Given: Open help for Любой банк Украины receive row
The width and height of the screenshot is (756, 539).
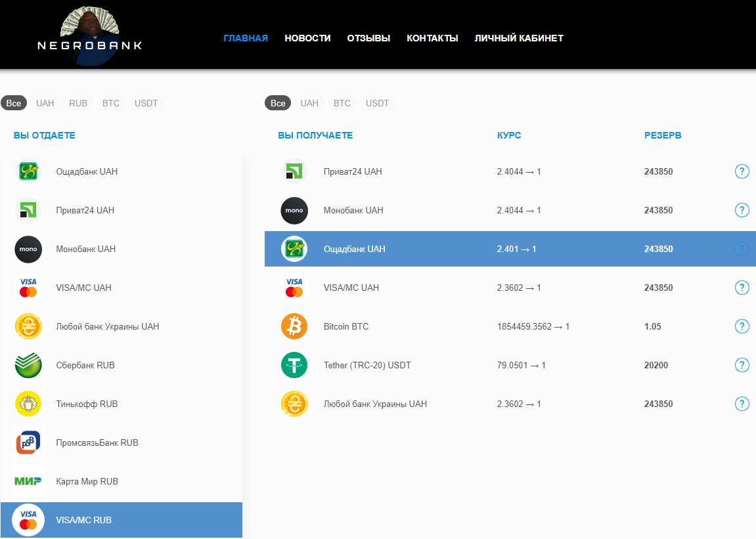Looking at the screenshot, I should (742, 404).
